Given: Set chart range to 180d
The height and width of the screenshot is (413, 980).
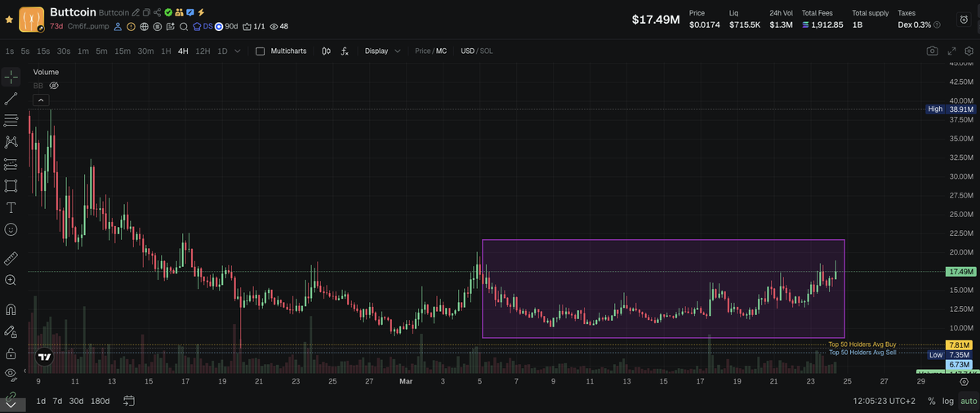Looking at the screenshot, I should click(x=100, y=401).
